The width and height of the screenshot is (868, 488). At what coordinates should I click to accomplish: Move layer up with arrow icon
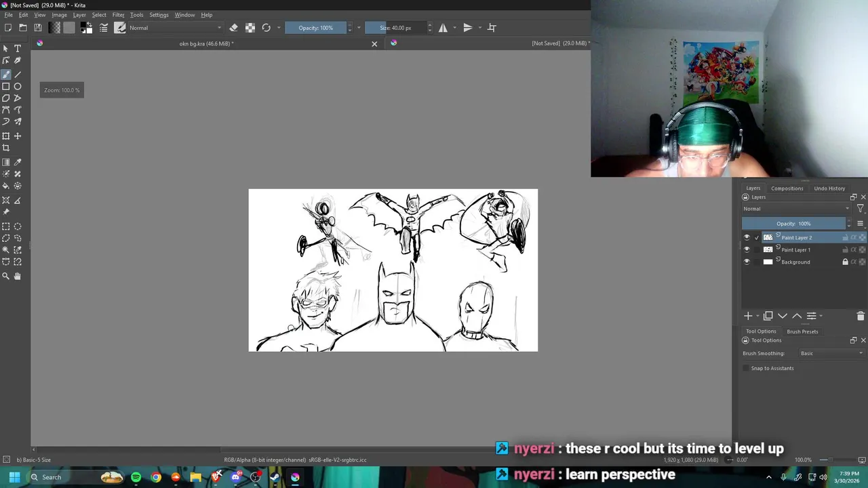(x=797, y=316)
